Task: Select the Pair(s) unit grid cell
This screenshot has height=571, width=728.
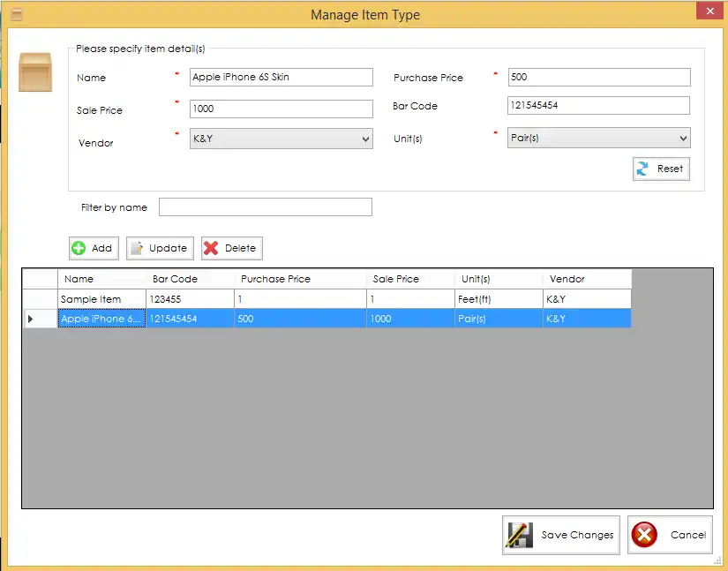Action: (499, 319)
